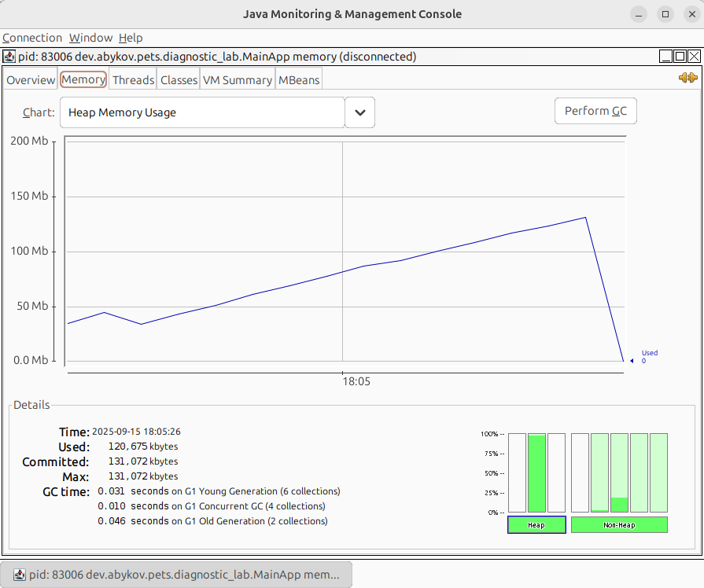Click the orange connection status plug icon

pyautogui.click(x=687, y=78)
